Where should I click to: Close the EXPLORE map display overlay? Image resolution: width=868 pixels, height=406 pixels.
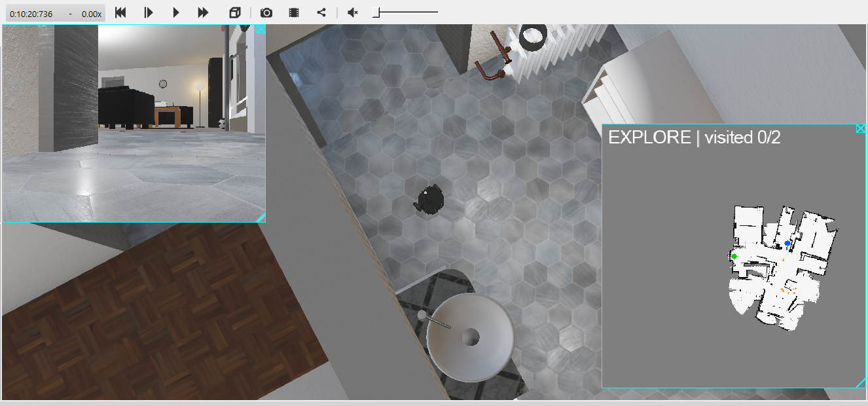861,129
